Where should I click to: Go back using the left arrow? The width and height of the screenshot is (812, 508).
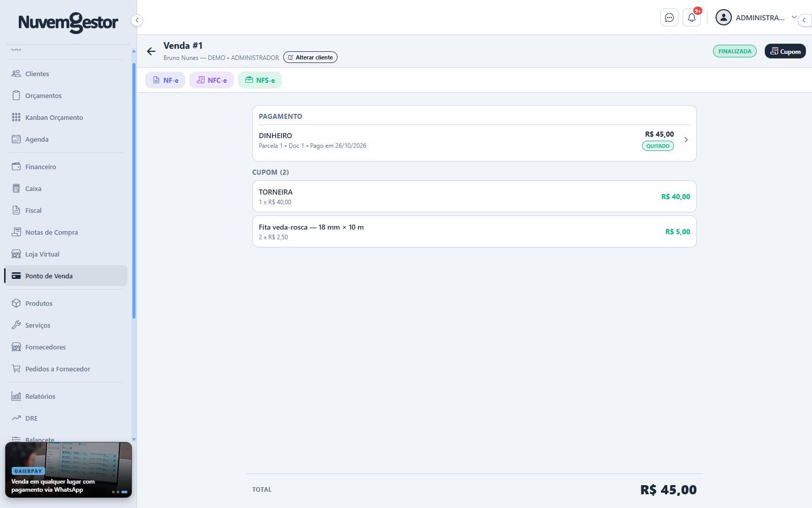point(151,51)
